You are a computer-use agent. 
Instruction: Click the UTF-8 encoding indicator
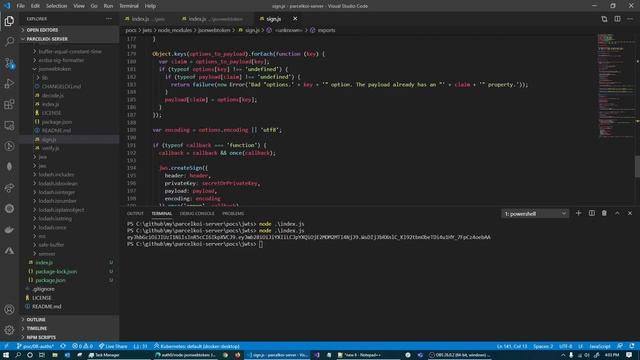point(566,346)
